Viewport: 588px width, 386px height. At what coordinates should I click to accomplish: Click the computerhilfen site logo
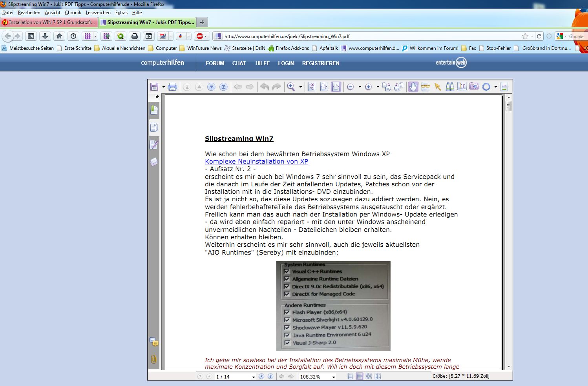coord(163,62)
